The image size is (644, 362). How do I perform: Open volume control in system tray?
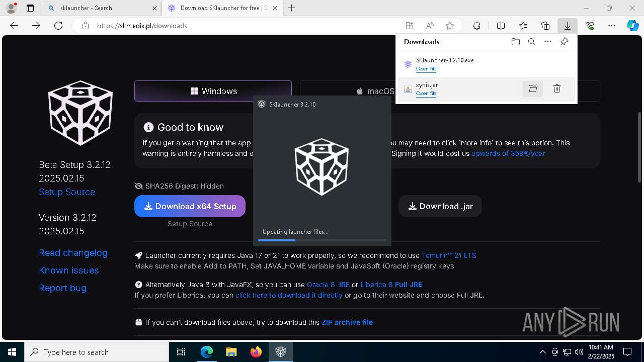point(579,352)
